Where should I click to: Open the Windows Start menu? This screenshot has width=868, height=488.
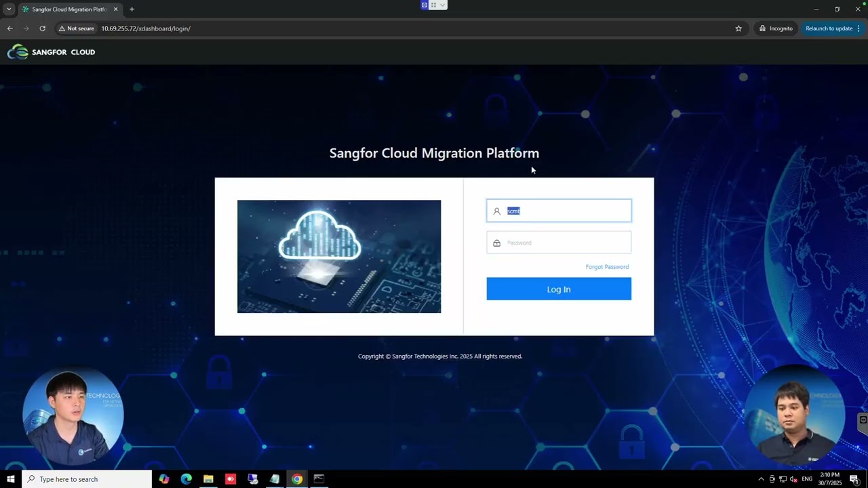pos(11,479)
